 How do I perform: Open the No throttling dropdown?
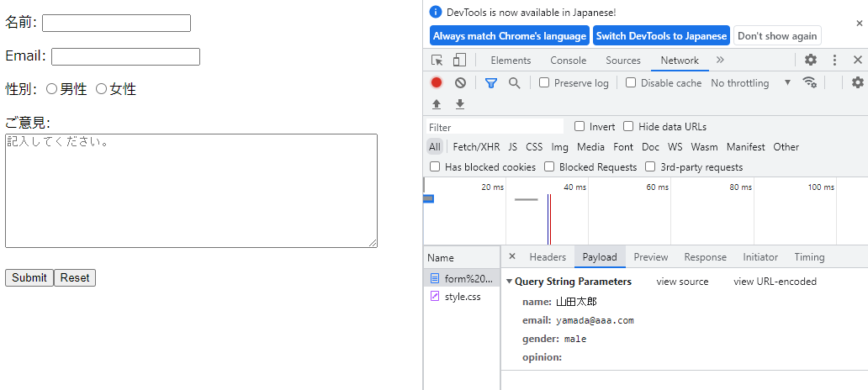point(750,83)
